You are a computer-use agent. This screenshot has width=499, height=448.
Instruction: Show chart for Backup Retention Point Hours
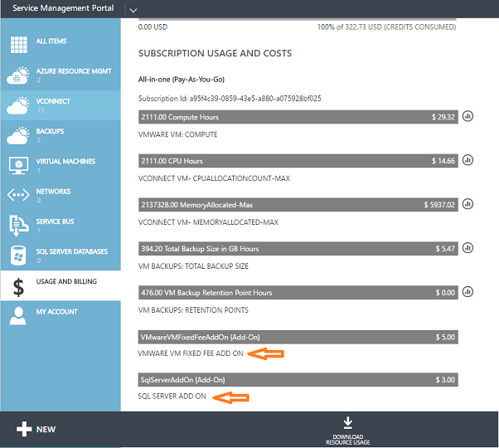(468, 292)
